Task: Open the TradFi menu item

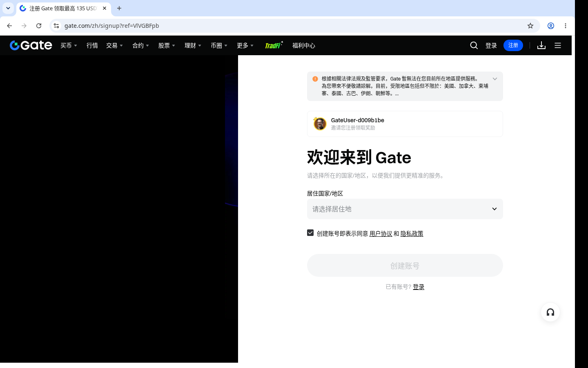Action: tap(274, 45)
